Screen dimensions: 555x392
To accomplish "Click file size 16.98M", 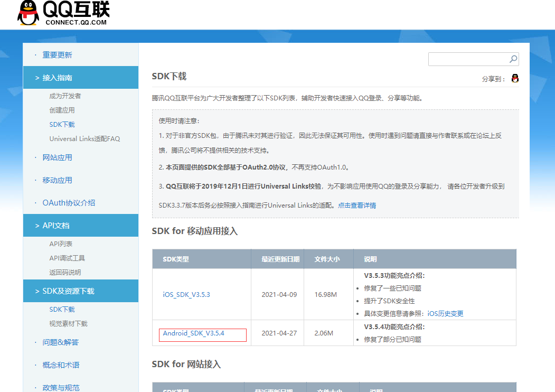I will (x=326, y=295).
